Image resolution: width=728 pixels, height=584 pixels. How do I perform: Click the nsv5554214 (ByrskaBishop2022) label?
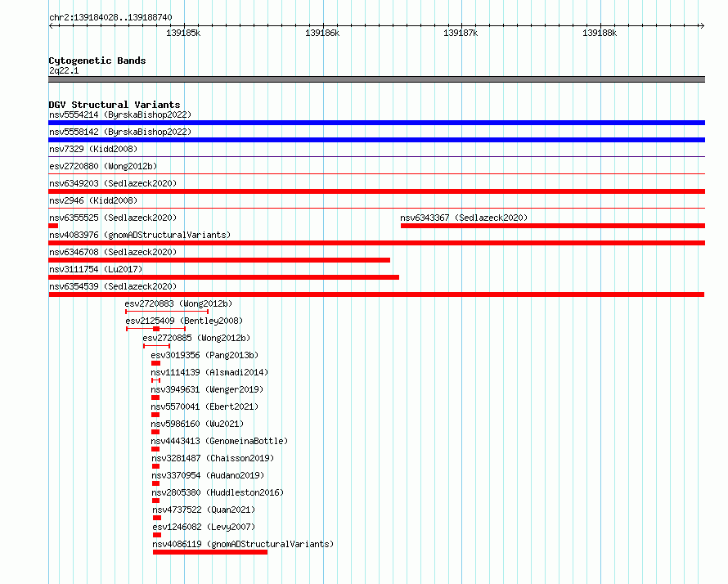tap(120, 115)
